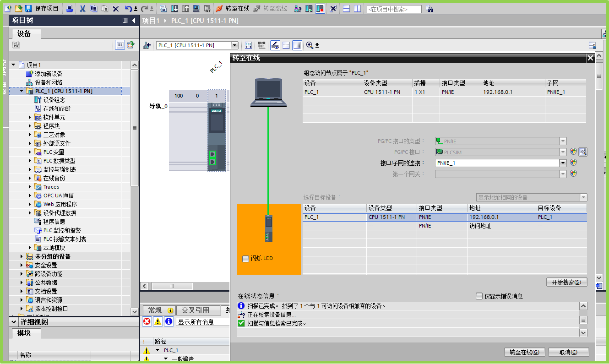Image resolution: width=609 pixels, height=364 pixels.
Task: Click the split editor vertically icon
Action: pos(357,8)
